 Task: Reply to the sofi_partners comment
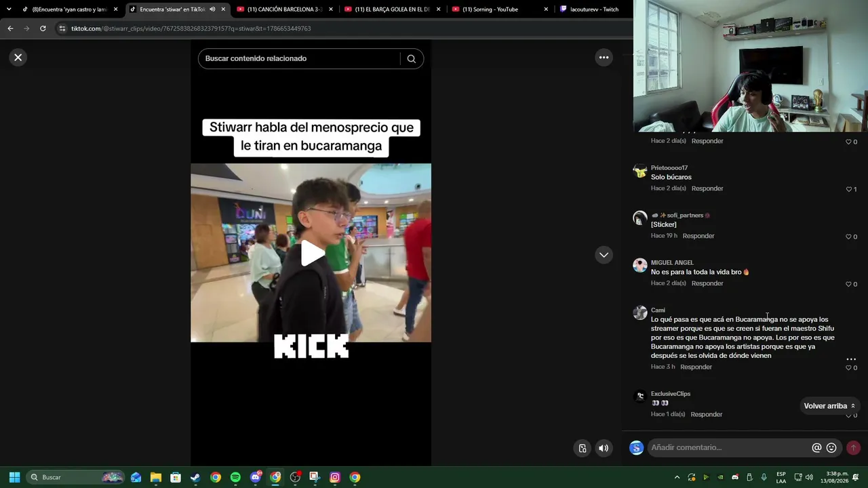[698, 236]
